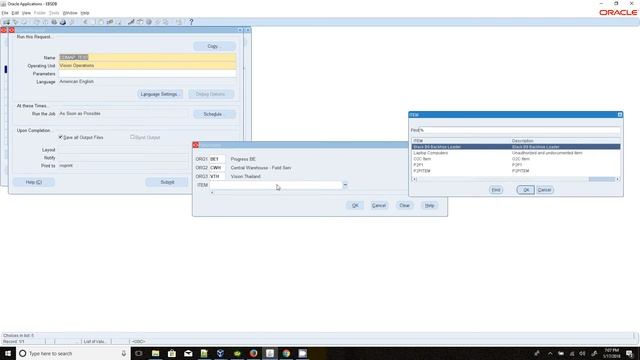Viewport: 640px width, 360px height.
Task: Open File Explorer from the taskbar
Action: pyautogui.click(x=156, y=353)
